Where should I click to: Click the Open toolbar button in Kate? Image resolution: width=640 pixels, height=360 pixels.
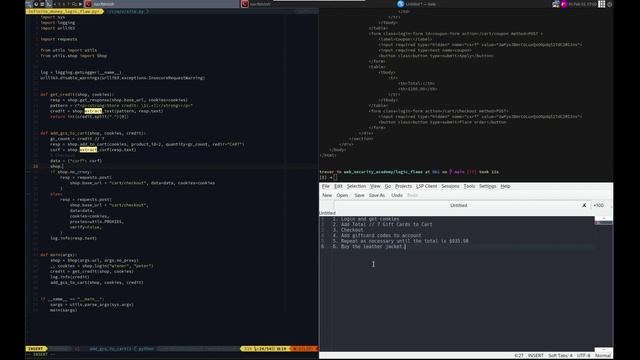click(342, 196)
